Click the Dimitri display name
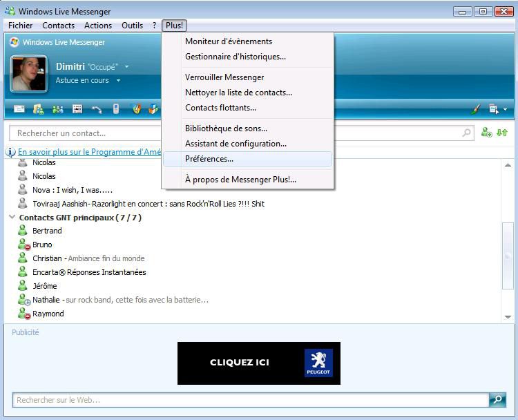518x420 pixels. 70,66
